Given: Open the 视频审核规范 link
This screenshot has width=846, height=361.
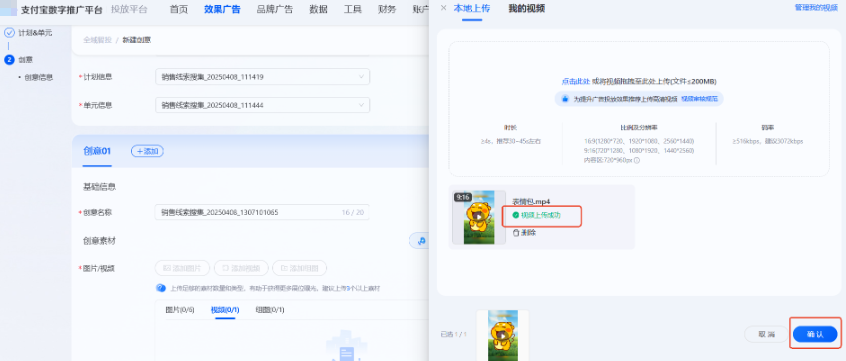Looking at the screenshot, I should [699, 99].
